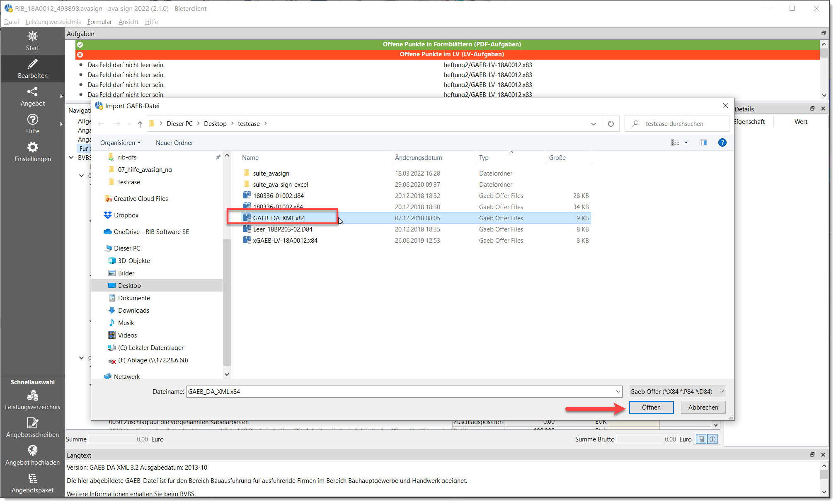The image size is (836, 504).
Task: Expand the view options dropdown arrow
Action: point(686,142)
